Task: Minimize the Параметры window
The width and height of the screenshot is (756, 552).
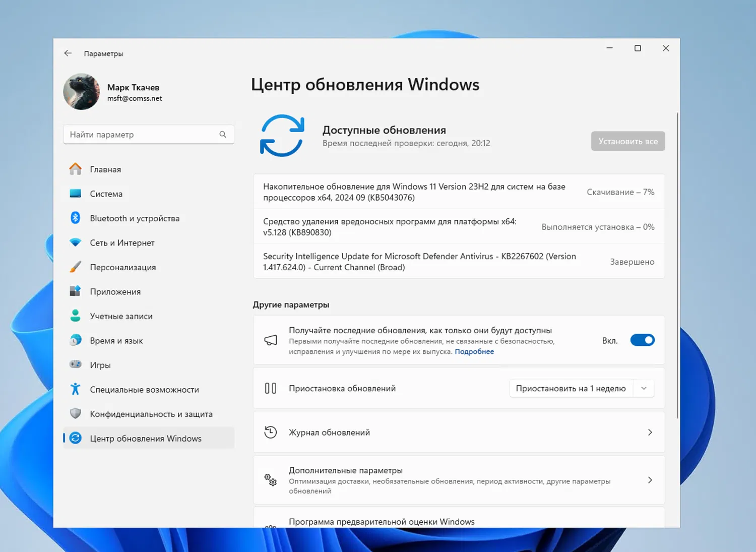Action: (x=609, y=48)
